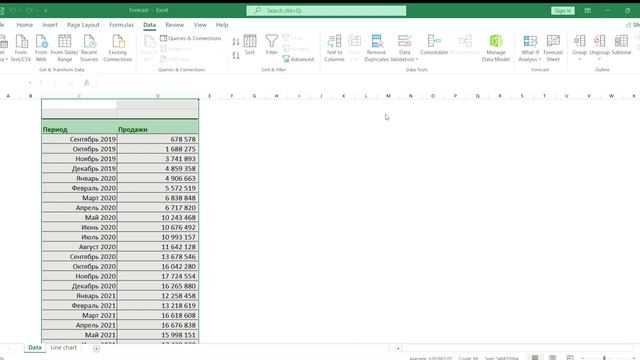Open Manage Data Model

(x=496, y=48)
